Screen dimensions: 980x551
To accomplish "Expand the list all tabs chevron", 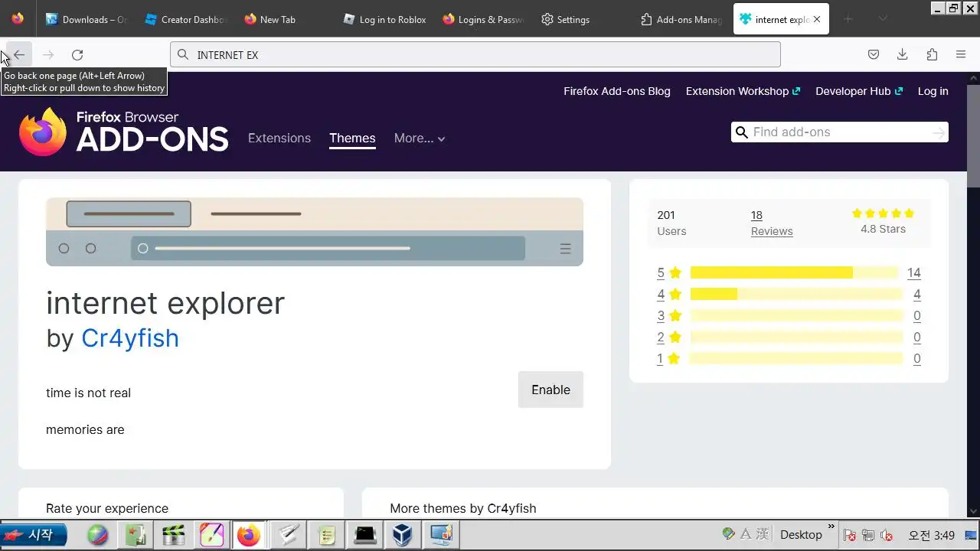I will coord(883,19).
